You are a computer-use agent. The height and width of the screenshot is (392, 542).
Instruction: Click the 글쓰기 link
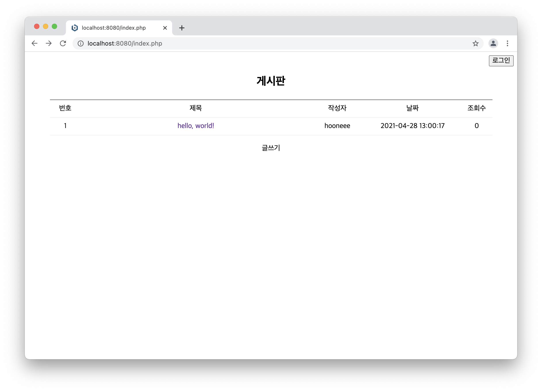(x=271, y=148)
